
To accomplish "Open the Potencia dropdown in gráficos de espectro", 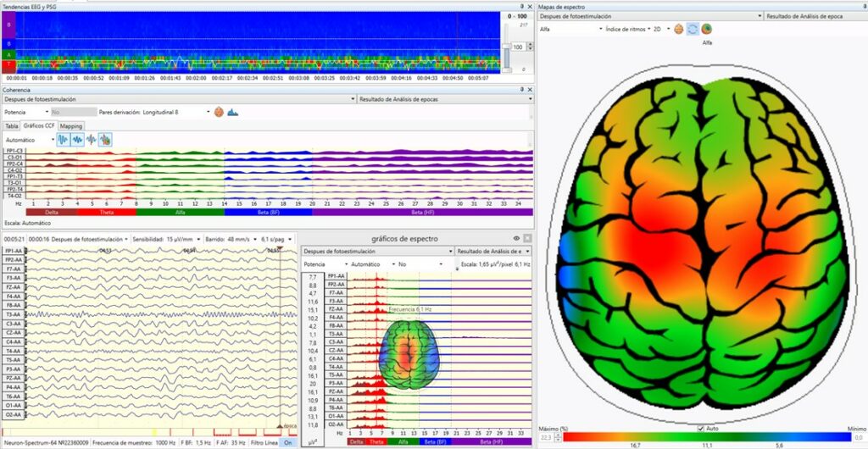I will [x=325, y=264].
